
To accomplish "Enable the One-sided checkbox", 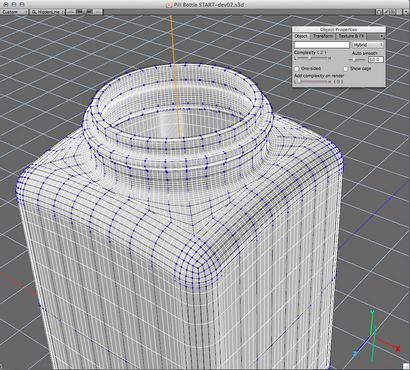I will [297, 69].
